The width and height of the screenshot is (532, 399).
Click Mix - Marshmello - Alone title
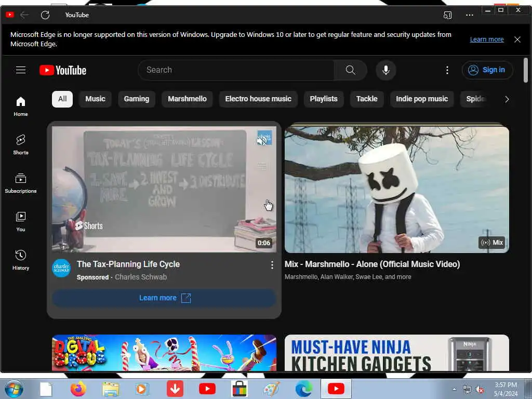click(372, 264)
